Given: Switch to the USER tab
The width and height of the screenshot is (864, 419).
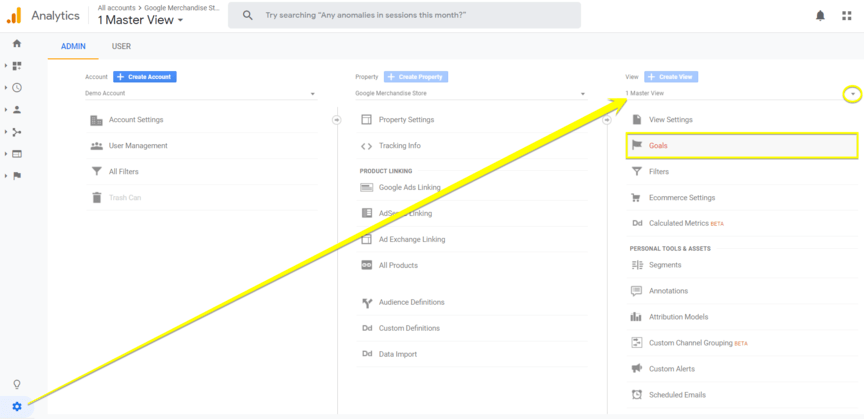Looking at the screenshot, I should [121, 46].
